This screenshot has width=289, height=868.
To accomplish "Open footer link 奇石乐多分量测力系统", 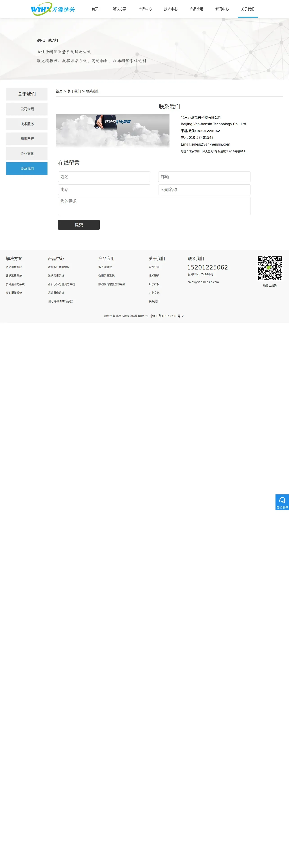I will click(62, 284).
